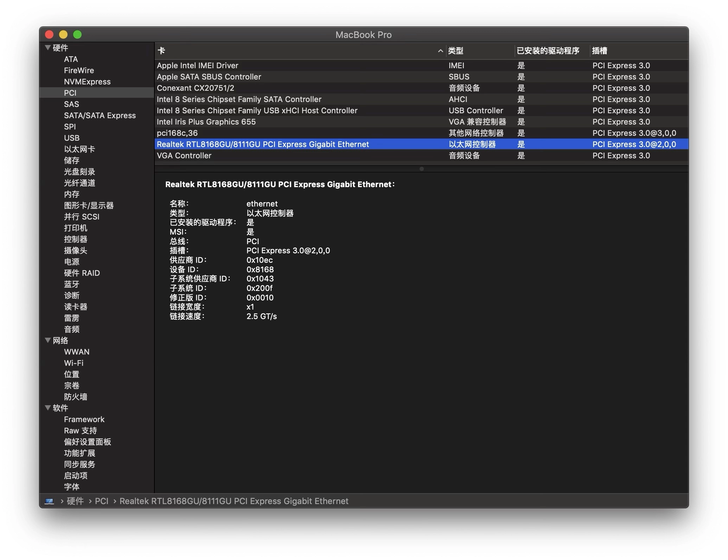Open 音频 in the sidebar
This screenshot has height=560, width=728.
tap(97, 329)
